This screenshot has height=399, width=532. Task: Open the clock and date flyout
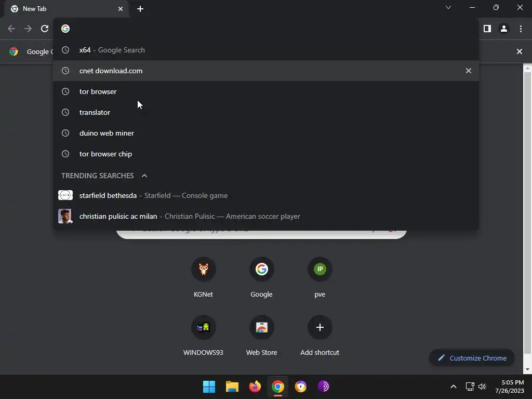pos(510,387)
